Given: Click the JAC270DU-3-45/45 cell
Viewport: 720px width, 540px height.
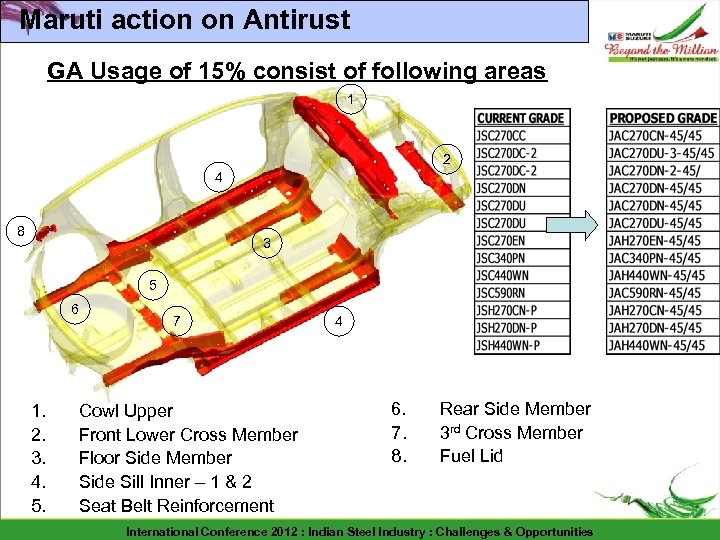Looking at the screenshot, I should (x=663, y=153).
